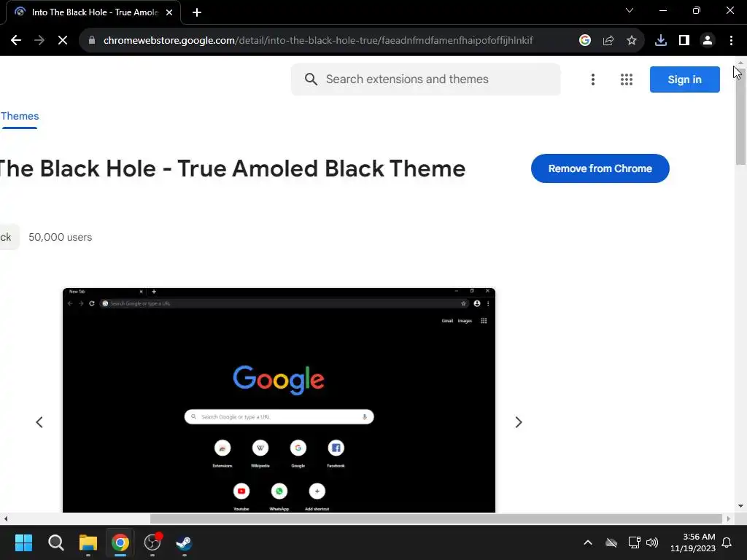Screen dimensions: 747x560
Task: Open the Chrome downloads icon
Action: point(660,41)
